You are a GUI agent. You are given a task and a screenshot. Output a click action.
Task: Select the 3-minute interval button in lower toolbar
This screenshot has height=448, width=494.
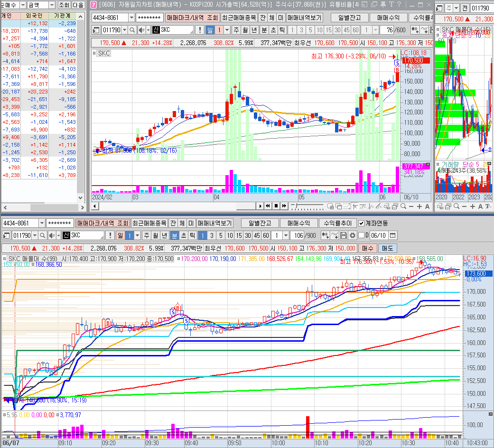pos(212,235)
